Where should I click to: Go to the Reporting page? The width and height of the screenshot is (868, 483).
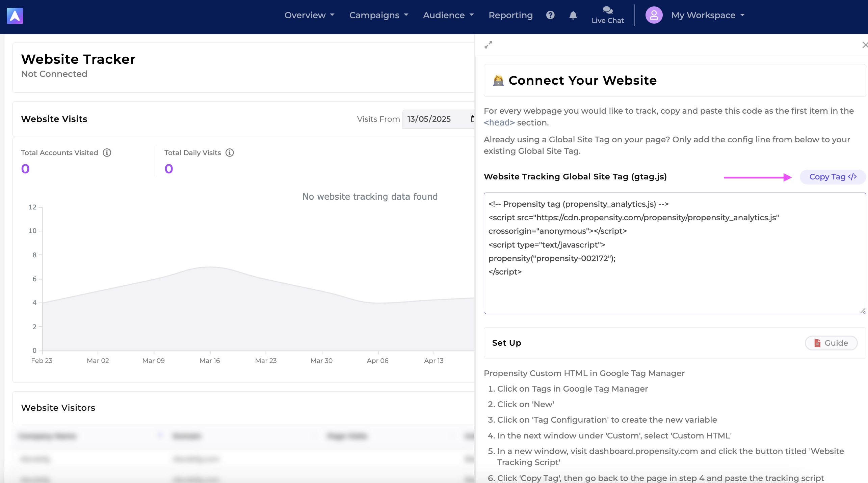(x=510, y=15)
